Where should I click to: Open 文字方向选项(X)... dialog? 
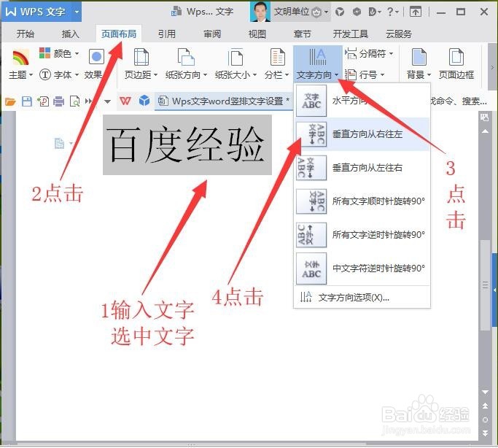point(362,298)
